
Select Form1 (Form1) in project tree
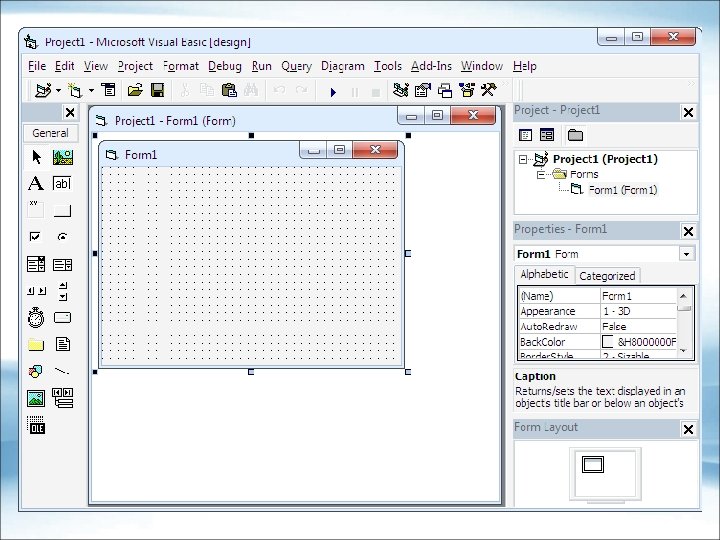pos(623,190)
